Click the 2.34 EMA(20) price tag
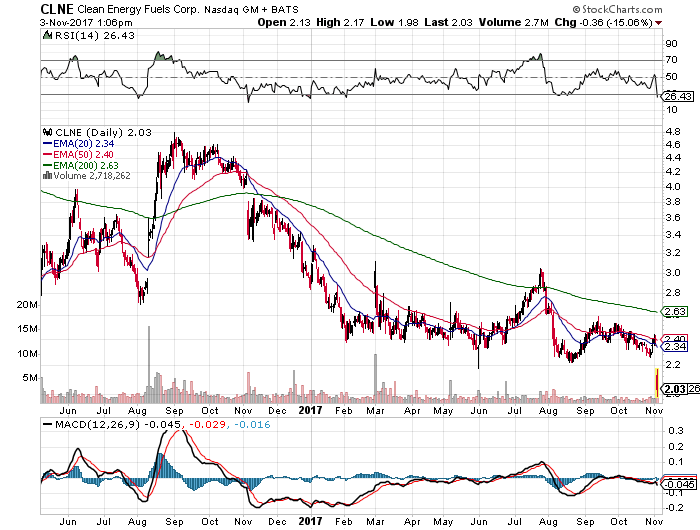The width and height of the screenshot is (700, 530). click(675, 346)
